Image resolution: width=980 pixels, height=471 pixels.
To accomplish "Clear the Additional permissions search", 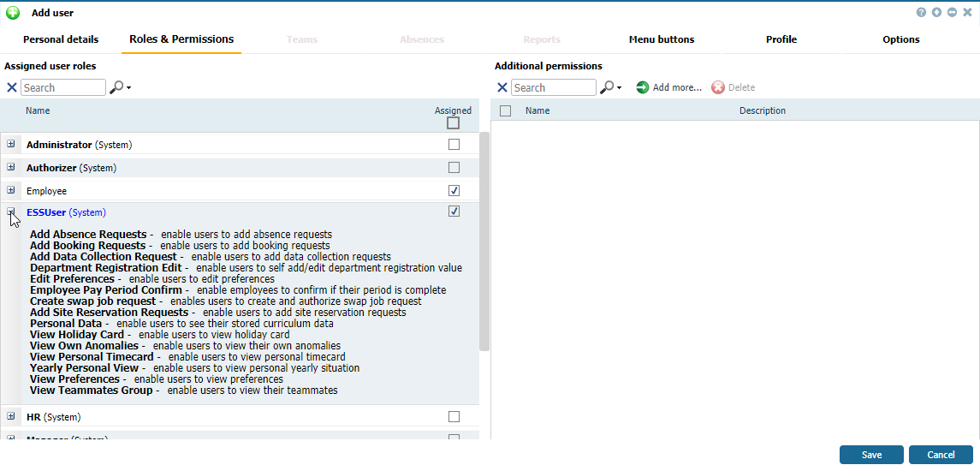I will pos(502,87).
